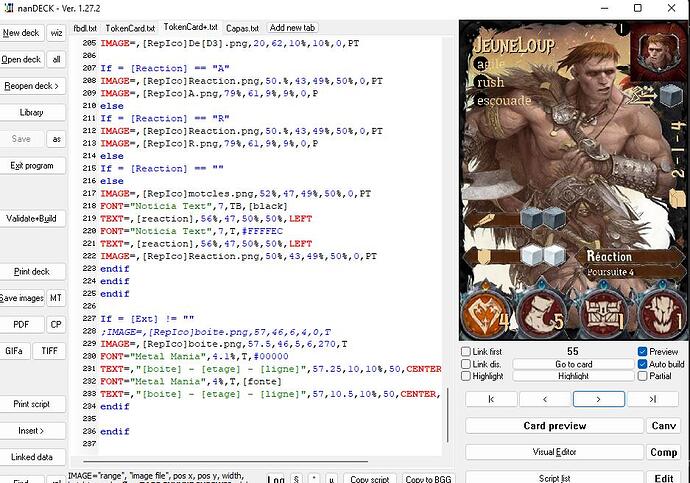Click the editor's vertical scrollbar
The image size is (690, 483).
[448, 415]
